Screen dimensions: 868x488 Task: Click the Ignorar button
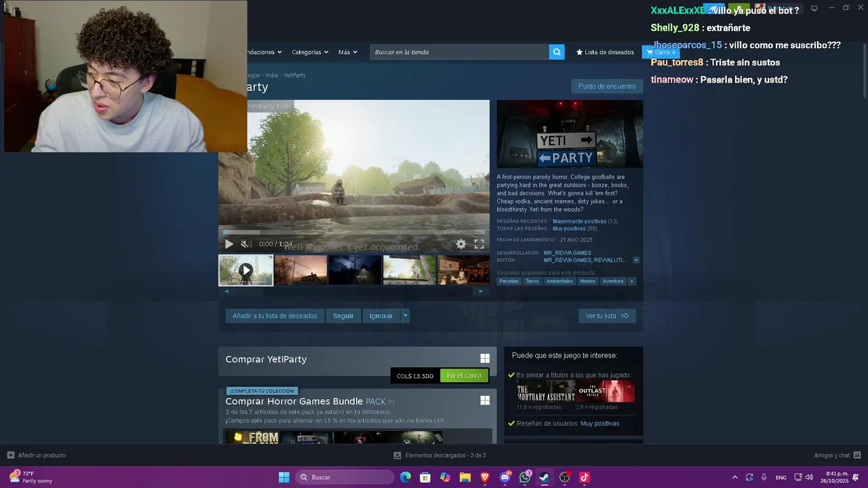tap(381, 316)
